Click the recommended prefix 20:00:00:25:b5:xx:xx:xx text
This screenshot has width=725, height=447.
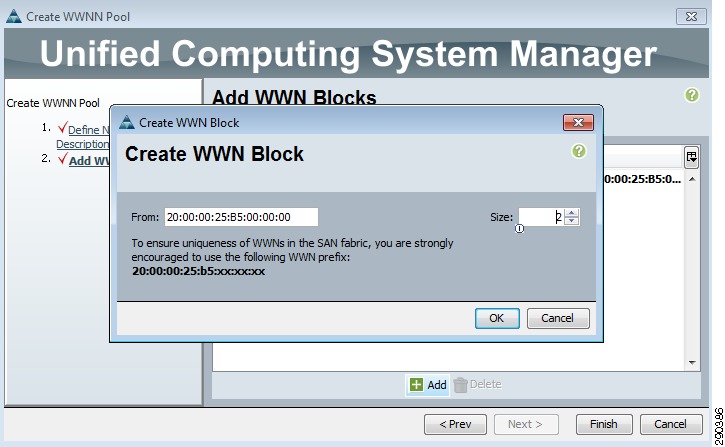tap(198, 271)
